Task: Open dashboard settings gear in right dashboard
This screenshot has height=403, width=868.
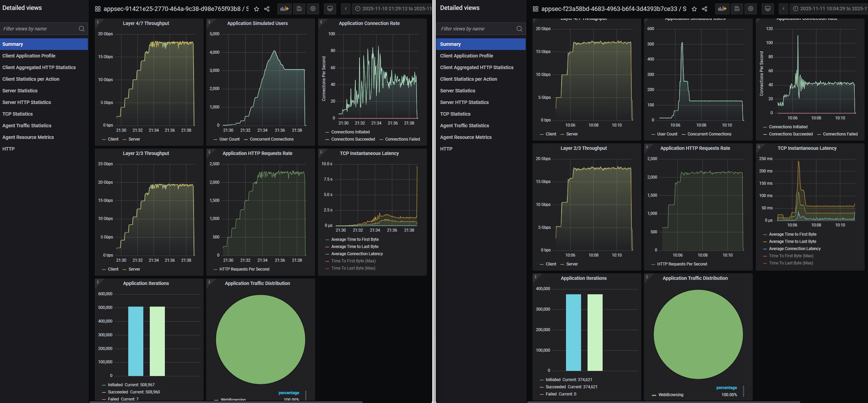Action: tap(750, 9)
